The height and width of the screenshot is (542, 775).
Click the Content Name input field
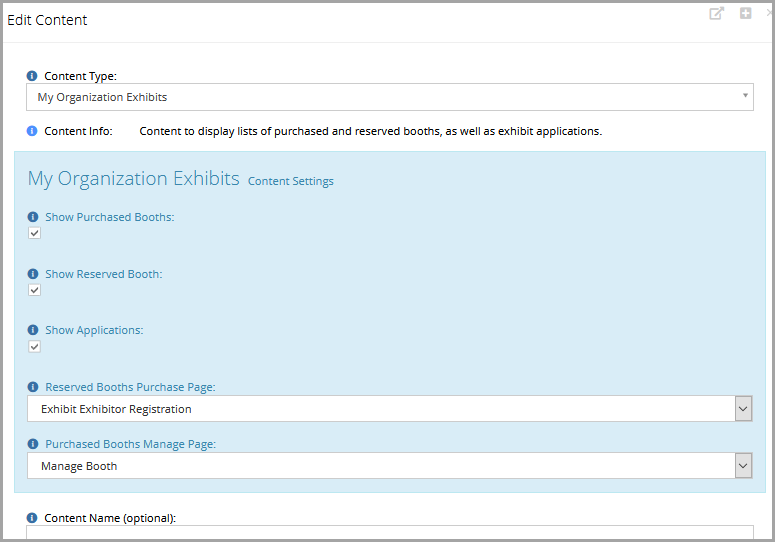point(389,533)
